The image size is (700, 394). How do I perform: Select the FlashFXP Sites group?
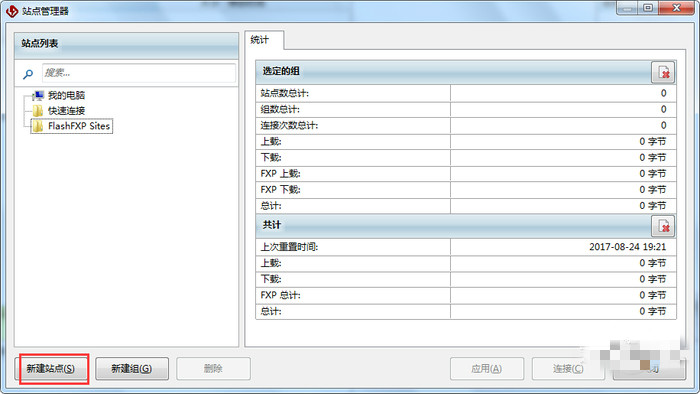pos(79,126)
